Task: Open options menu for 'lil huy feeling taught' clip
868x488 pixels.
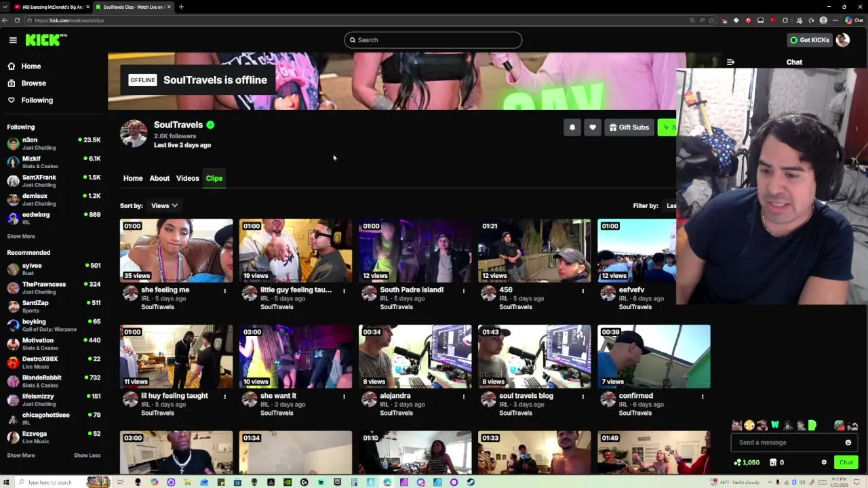Action: click(x=225, y=396)
